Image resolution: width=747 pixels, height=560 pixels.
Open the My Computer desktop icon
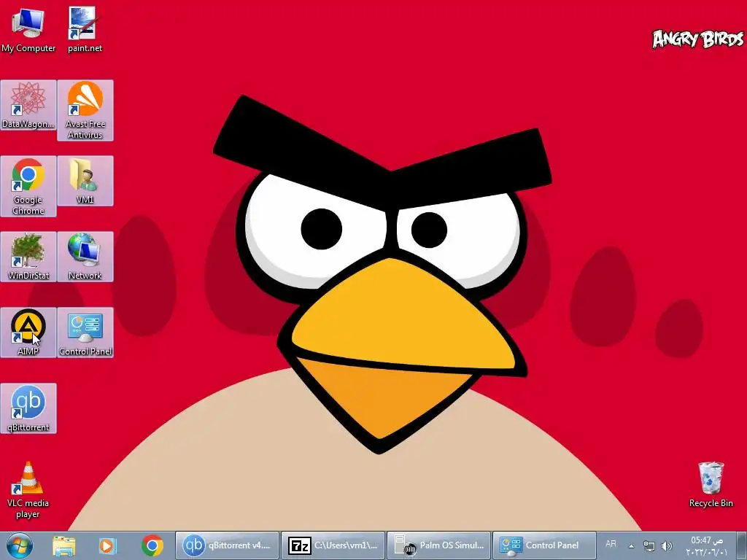click(x=28, y=29)
